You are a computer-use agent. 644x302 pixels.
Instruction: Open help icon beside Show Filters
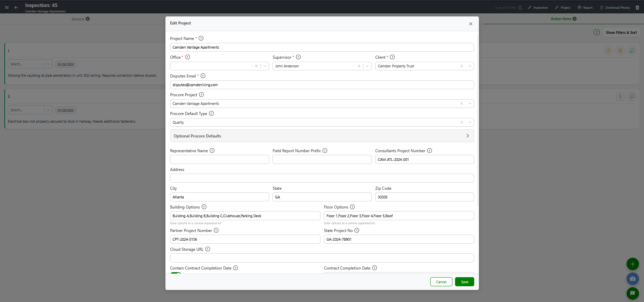[x=596, y=33]
